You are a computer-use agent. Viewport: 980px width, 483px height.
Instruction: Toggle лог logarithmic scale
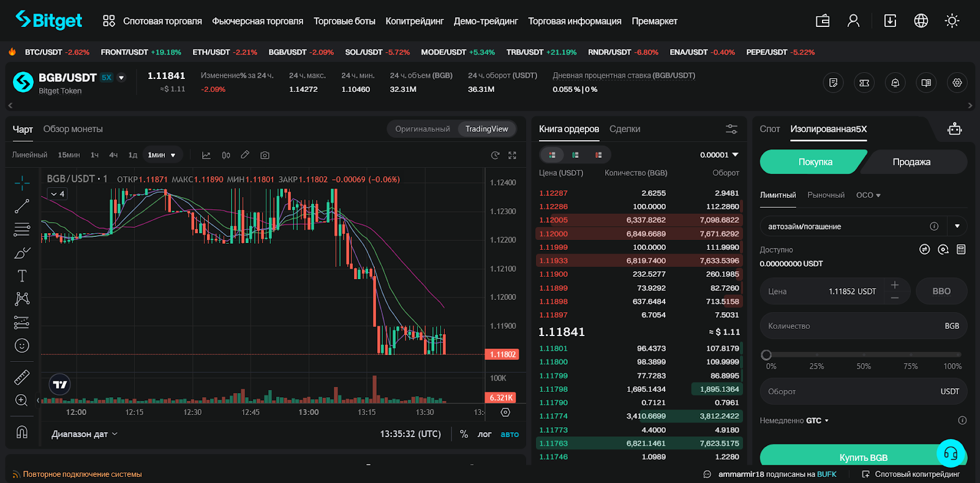pos(484,434)
